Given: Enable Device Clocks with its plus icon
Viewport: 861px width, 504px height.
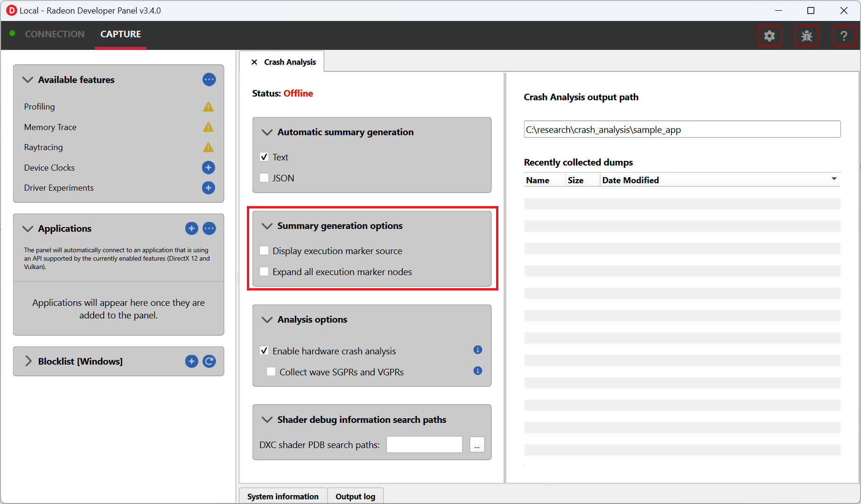Looking at the screenshot, I should click(208, 167).
